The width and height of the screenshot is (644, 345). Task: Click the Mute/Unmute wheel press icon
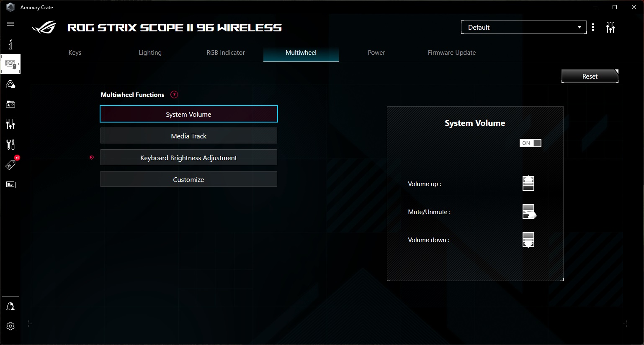529,212
